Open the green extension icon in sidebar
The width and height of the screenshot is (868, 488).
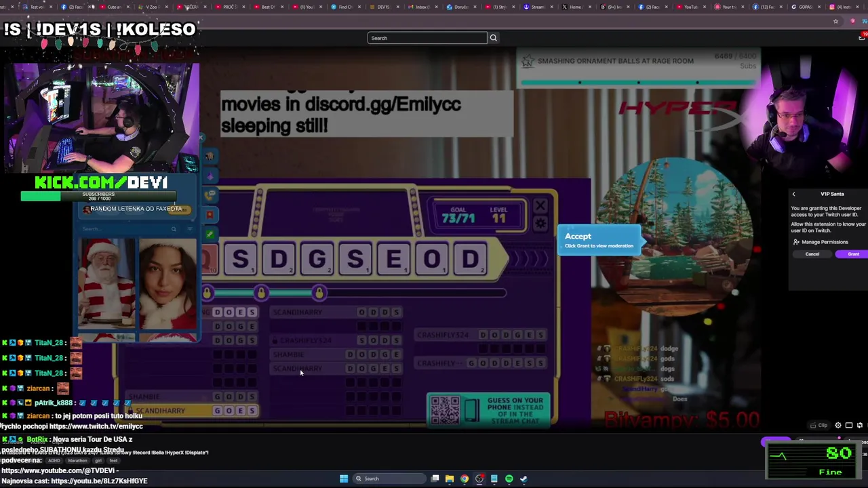(x=210, y=235)
